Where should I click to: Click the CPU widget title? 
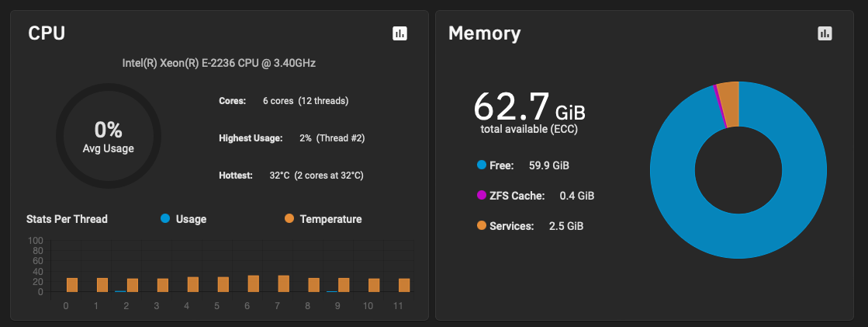(x=47, y=33)
